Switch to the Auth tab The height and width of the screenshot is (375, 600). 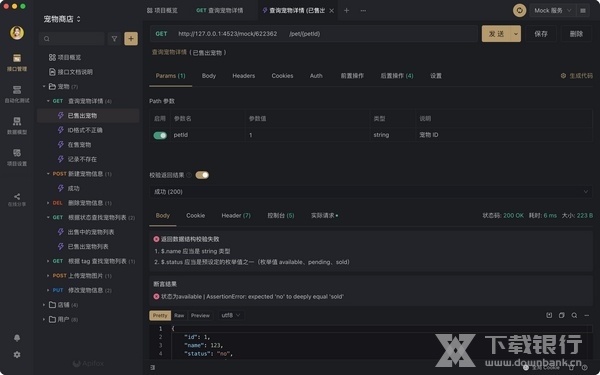(x=316, y=76)
